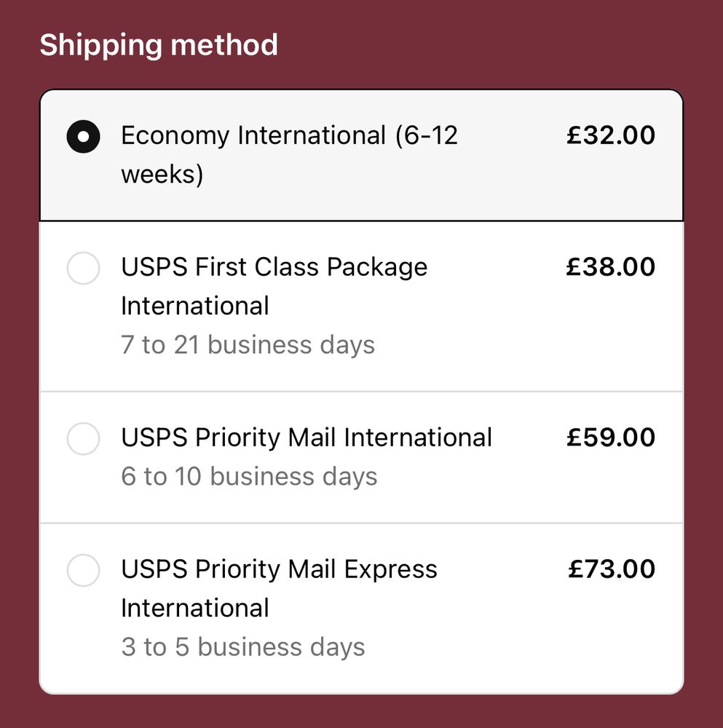Click the £73.00 shipping price
Image resolution: width=723 pixels, height=728 pixels.
(612, 569)
